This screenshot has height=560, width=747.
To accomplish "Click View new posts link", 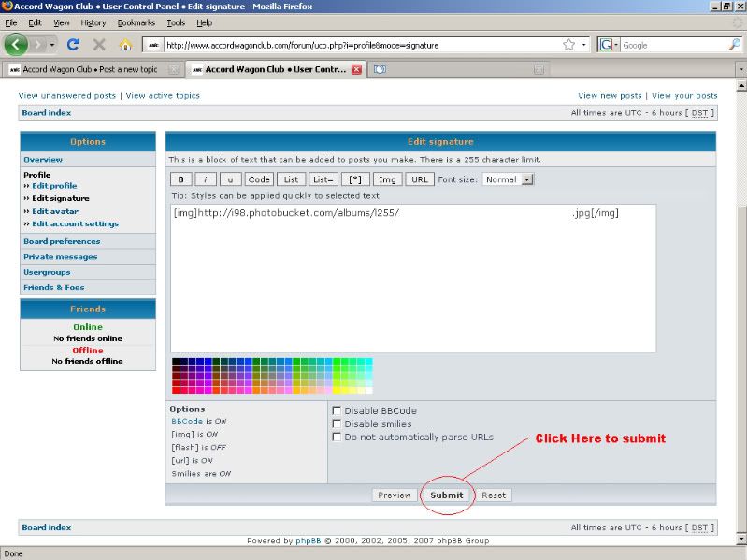I will click(610, 95).
